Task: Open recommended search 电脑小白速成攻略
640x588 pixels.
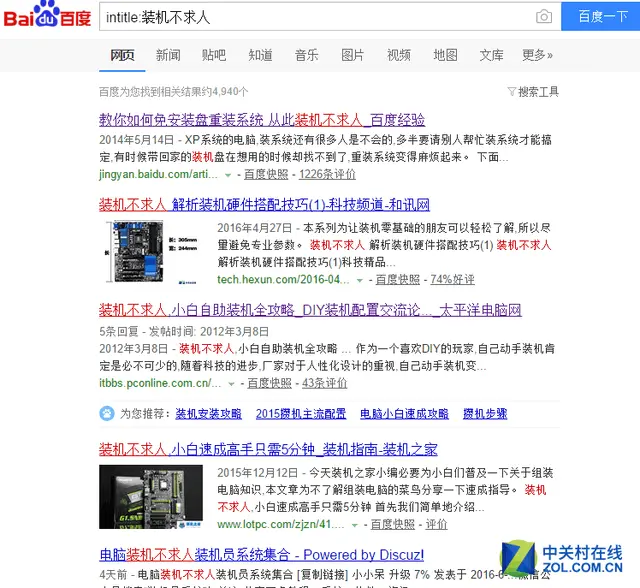Action: (404, 414)
